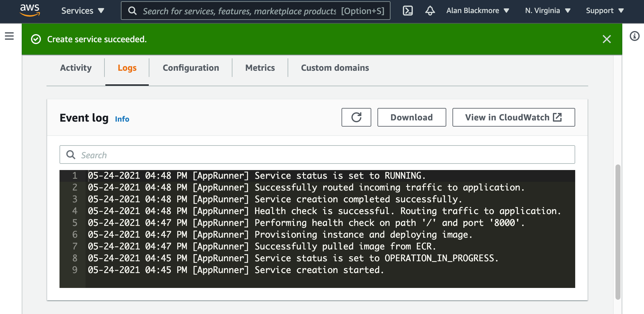The height and width of the screenshot is (314, 644).
Task: Open the Configuration tab
Action: 191,68
